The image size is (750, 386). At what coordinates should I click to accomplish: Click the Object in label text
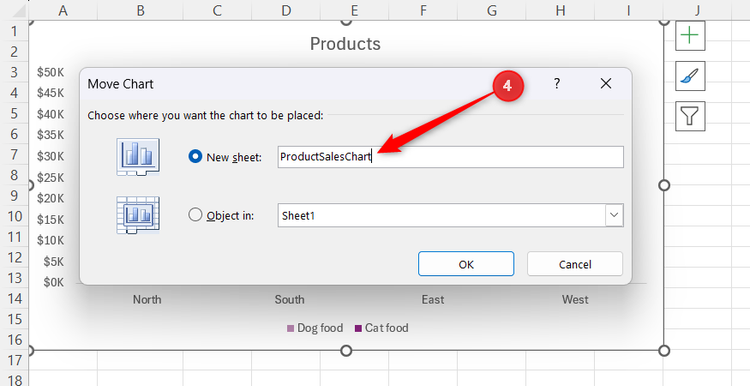click(x=230, y=216)
